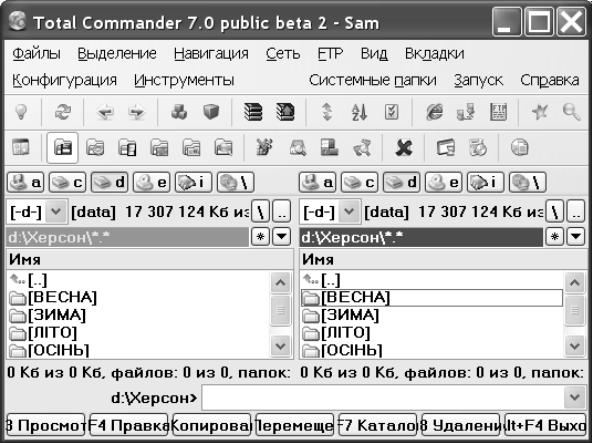The width and height of the screenshot is (592, 443).
Task: Click the vertical double-arrow toolbar icon
Action: click(327, 112)
